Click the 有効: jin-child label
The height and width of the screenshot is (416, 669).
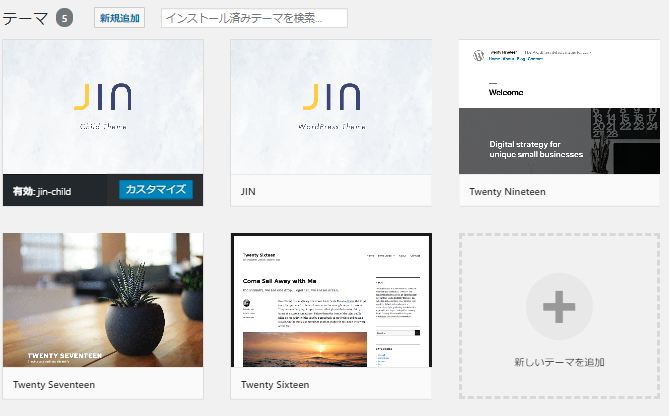(42, 192)
